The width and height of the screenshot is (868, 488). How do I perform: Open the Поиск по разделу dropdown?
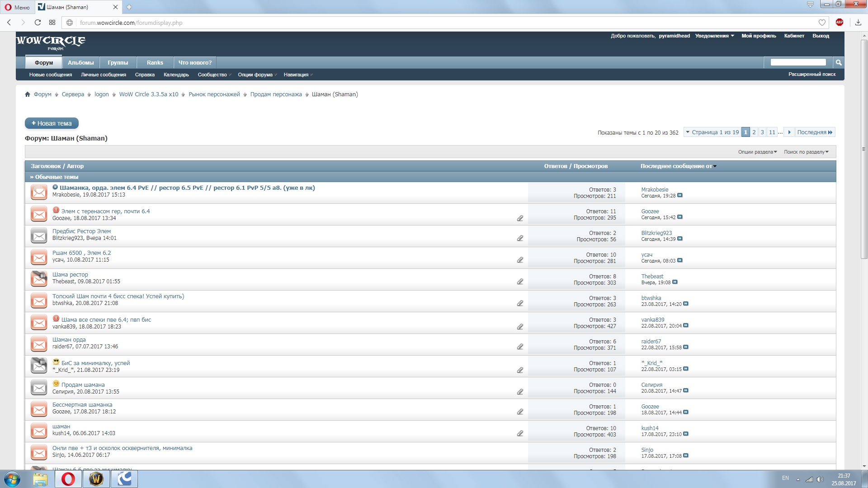(806, 152)
